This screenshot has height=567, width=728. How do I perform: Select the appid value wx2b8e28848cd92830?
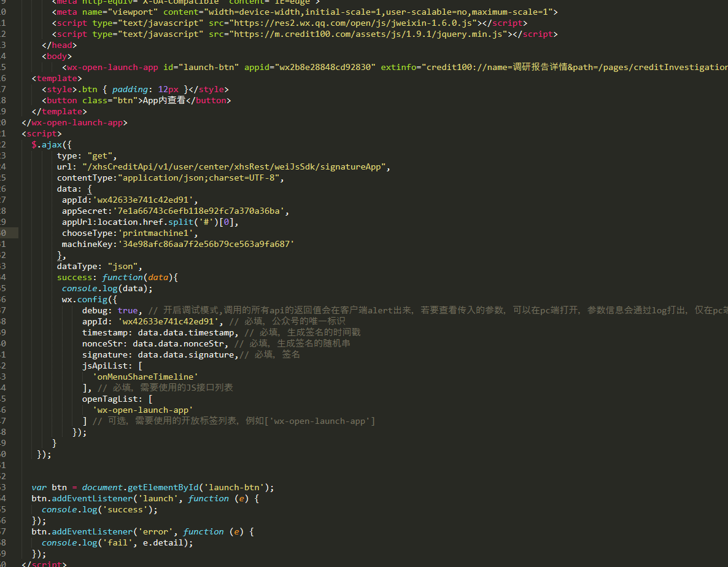[x=325, y=68]
